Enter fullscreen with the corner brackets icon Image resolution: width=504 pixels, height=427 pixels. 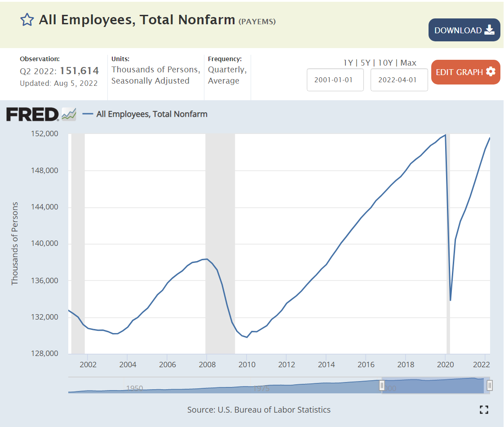[x=484, y=409]
